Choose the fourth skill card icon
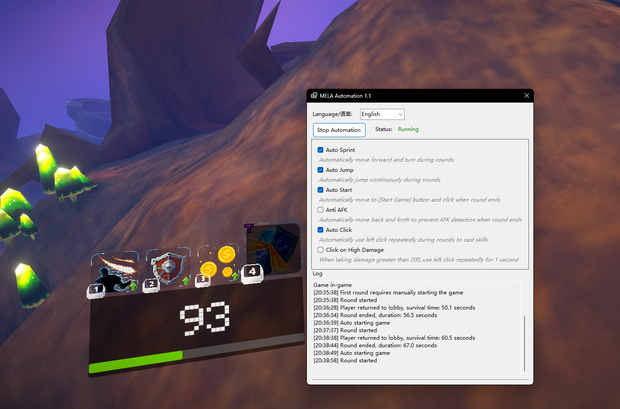 coord(273,249)
